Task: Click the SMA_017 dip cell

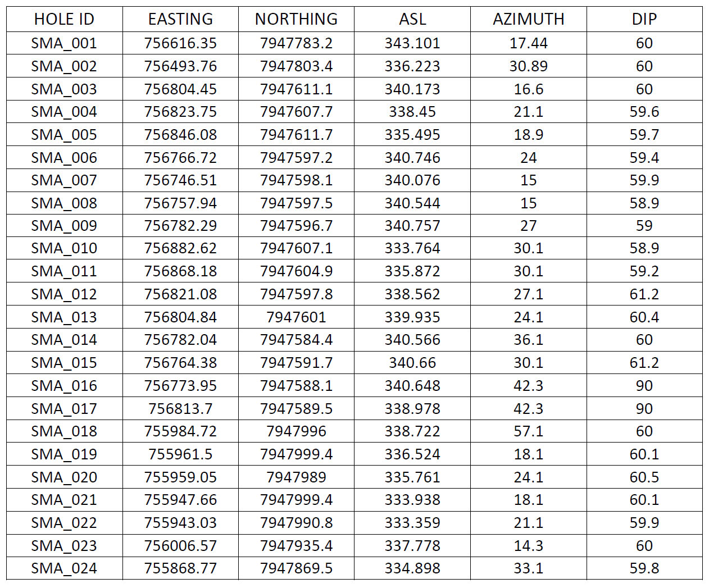Action: 644,409
